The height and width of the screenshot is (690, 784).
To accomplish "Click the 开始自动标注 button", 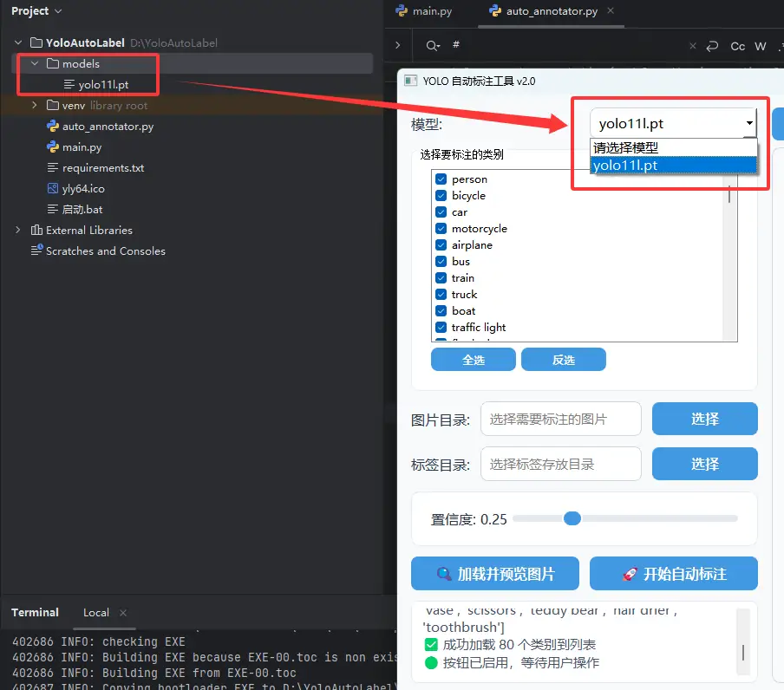I will [674, 574].
